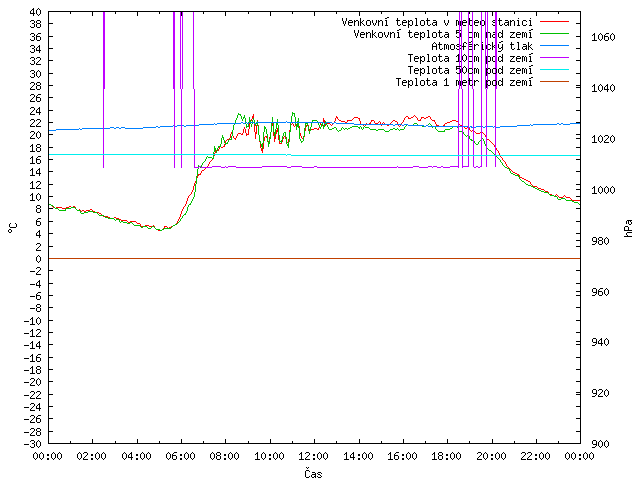
Task: Click right axis tick label '1040'
Action: click(603, 88)
